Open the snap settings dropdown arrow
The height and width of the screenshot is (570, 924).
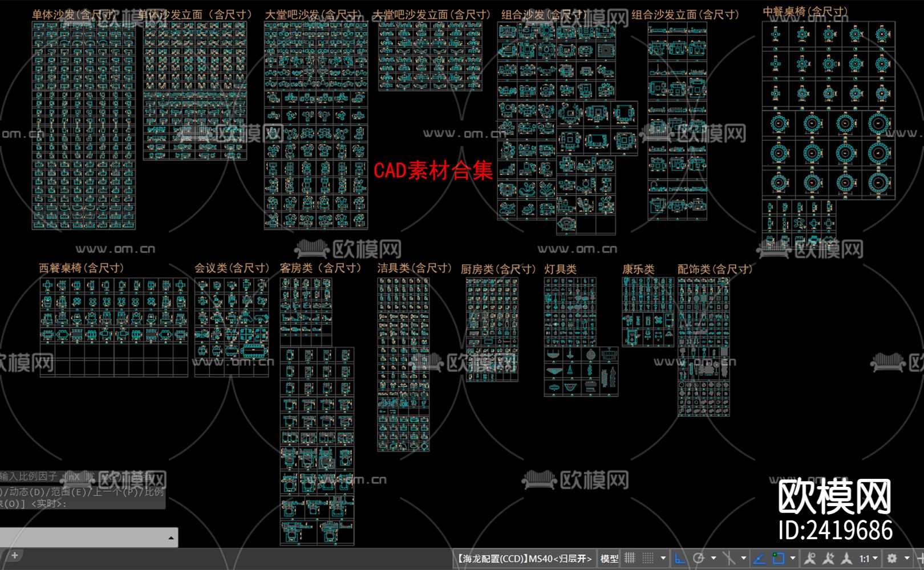(x=663, y=558)
